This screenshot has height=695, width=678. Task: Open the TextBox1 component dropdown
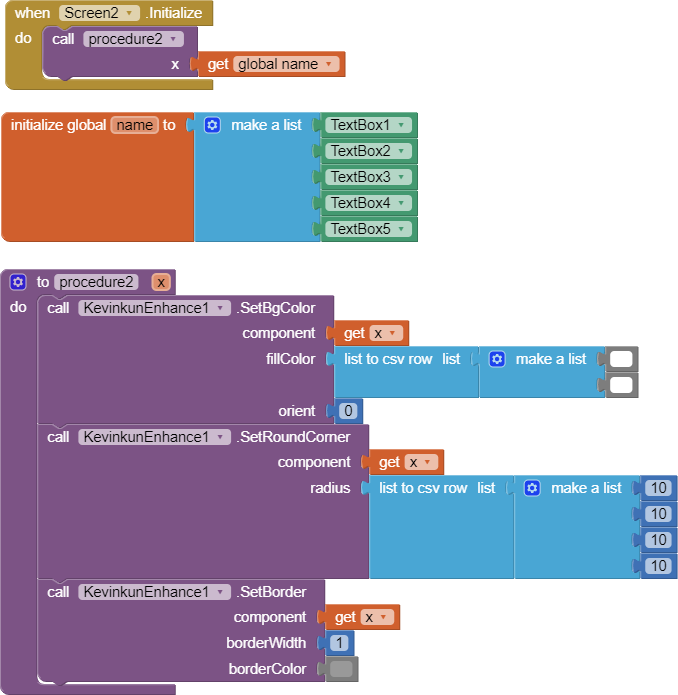402,125
